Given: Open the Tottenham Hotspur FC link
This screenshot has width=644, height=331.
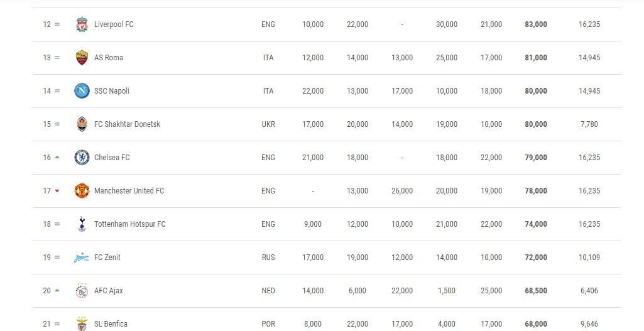Looking at the screenshot, I should click(x=130, y=224).
